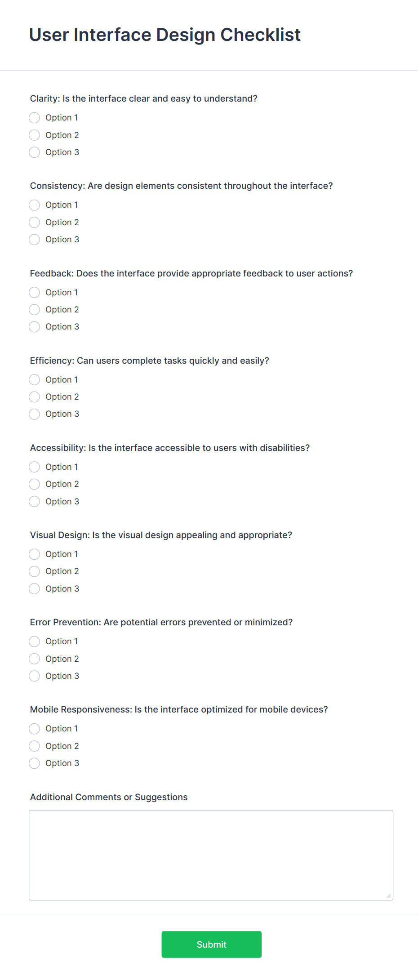Select Option 3 under Efficiency question
The height and width of the screenshot is (980, 418).
35,414
